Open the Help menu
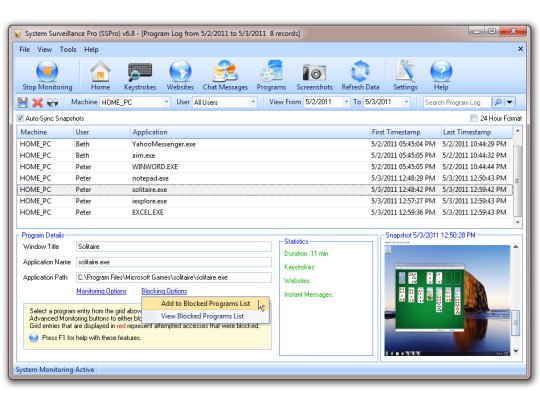This screenshot has height=405, width=540. click(x=91, y=50)
